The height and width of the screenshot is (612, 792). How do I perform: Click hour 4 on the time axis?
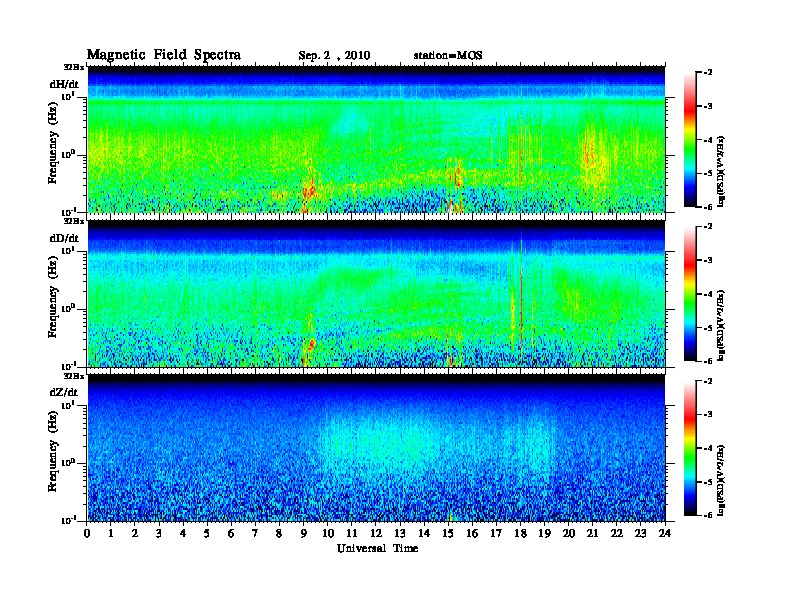(x=183, y=533)
